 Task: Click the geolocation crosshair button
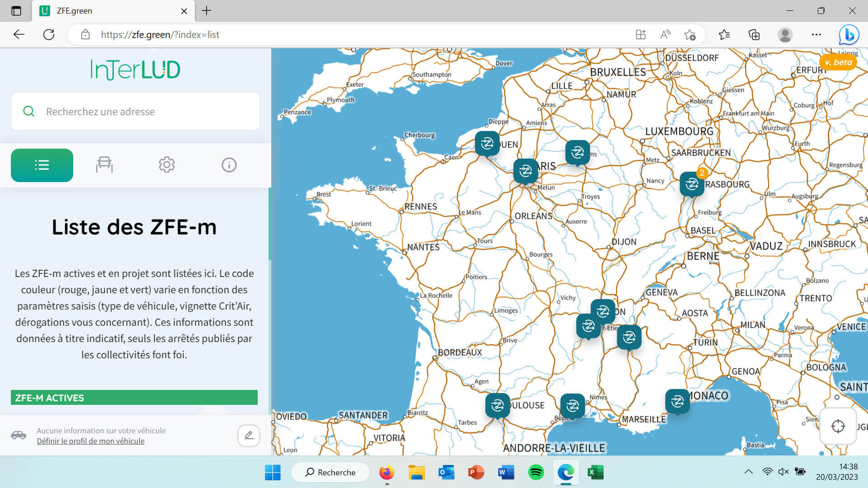pyautogui.click(x=838, y=426)
